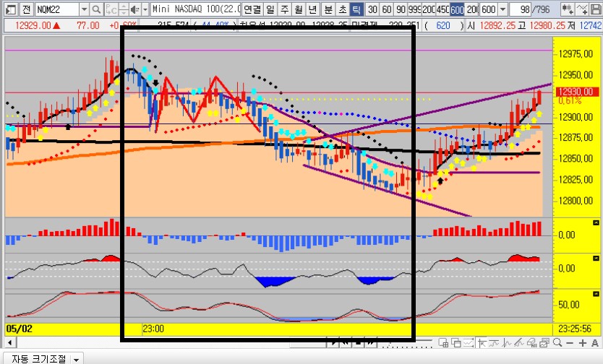Click the chart zoom slider track at the bottom

point(406,342)
